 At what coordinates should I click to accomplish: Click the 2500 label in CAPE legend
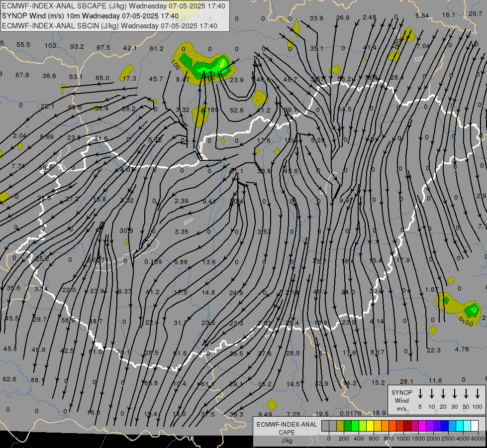(x=448, y=439)
